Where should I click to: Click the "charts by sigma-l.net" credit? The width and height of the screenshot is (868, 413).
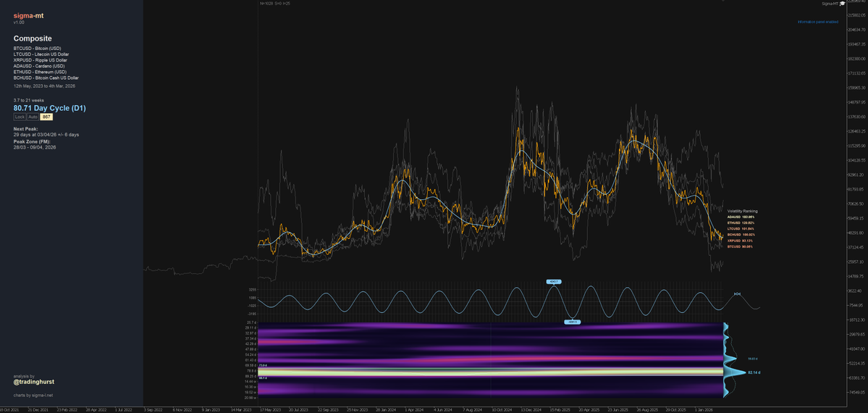(33, 396)
